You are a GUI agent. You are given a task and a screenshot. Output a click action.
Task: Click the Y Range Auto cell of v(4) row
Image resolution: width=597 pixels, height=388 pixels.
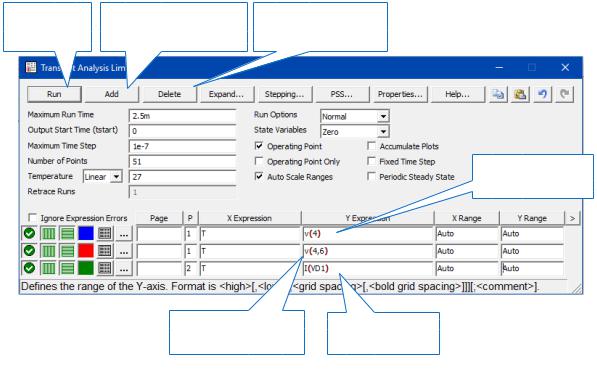[532, 233]
